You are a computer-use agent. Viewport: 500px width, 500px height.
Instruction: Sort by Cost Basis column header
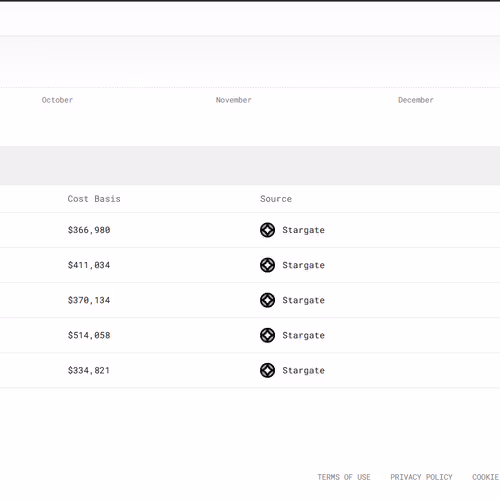94,199
